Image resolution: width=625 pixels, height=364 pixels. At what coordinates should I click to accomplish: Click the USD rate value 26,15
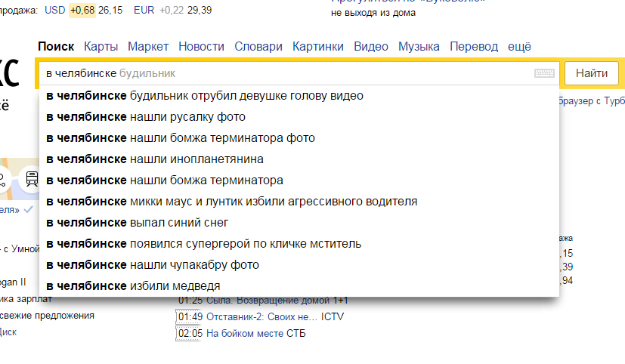click(x=110, y=10)
